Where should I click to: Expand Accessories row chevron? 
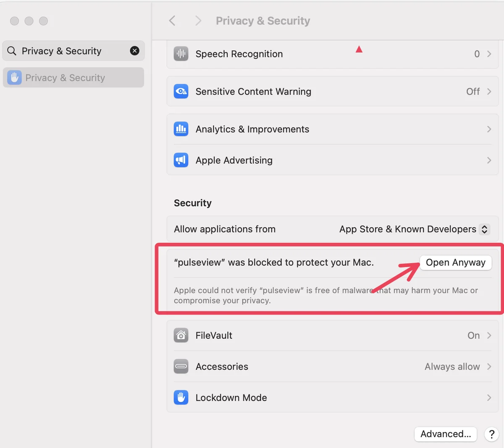(489, 367)
